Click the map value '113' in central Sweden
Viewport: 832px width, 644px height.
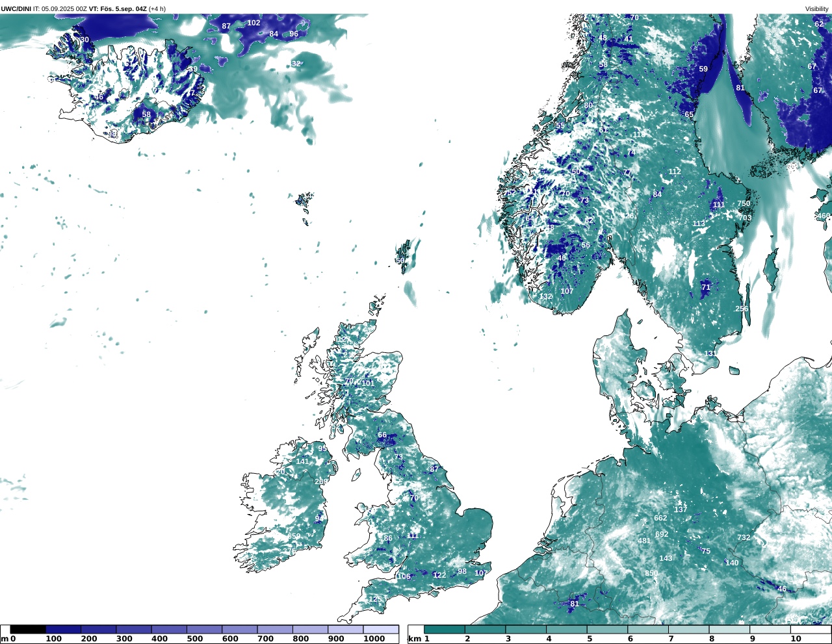tap(699, 224)
